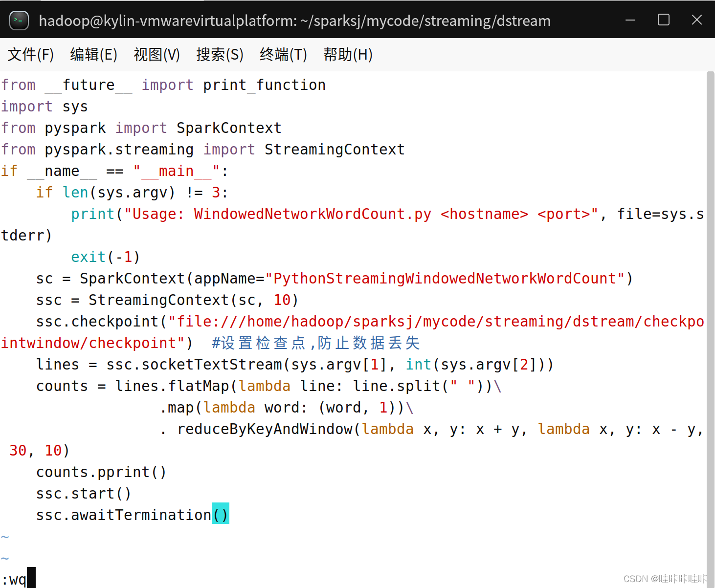The image size is (715, 588).
Task: Open the 文件(F) menu
Action: tap(30, 55)
